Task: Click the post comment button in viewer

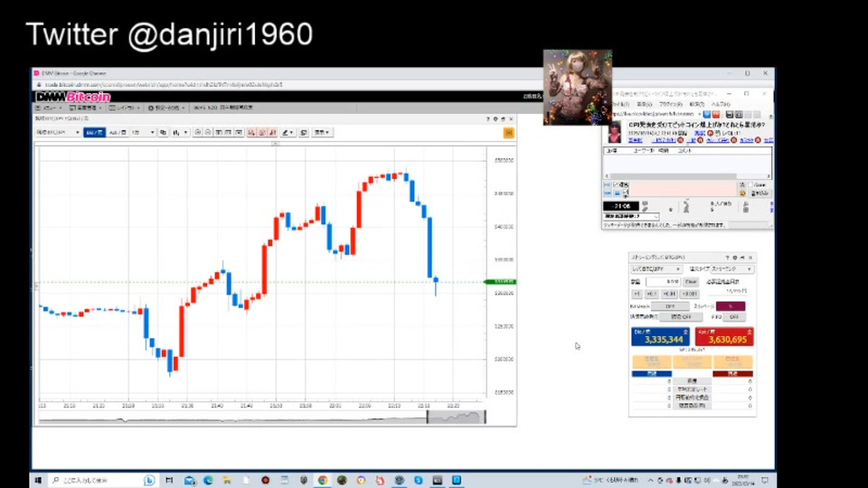Action: 759,193
